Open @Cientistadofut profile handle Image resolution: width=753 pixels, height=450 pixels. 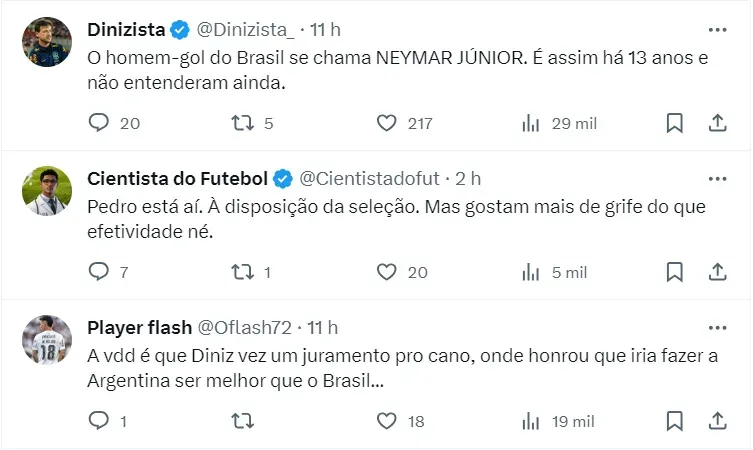tap(369, 178)
